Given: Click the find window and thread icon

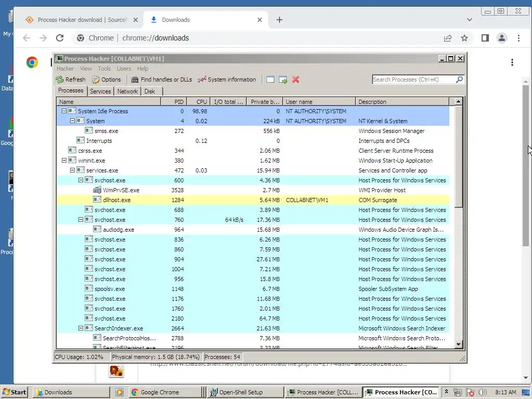Looking at the screenshot, I should coord(283,79).
